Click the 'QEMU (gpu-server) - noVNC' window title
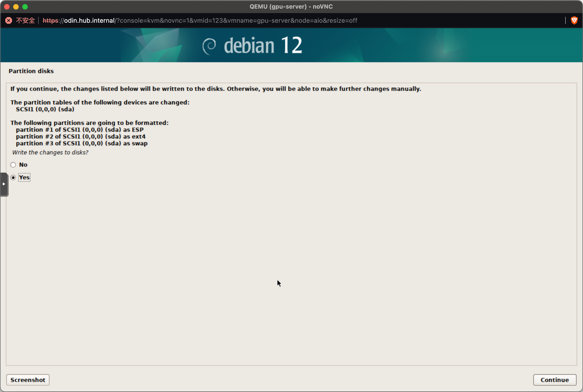The width and height of the screenshot is (583, 392). click(291, 7)
